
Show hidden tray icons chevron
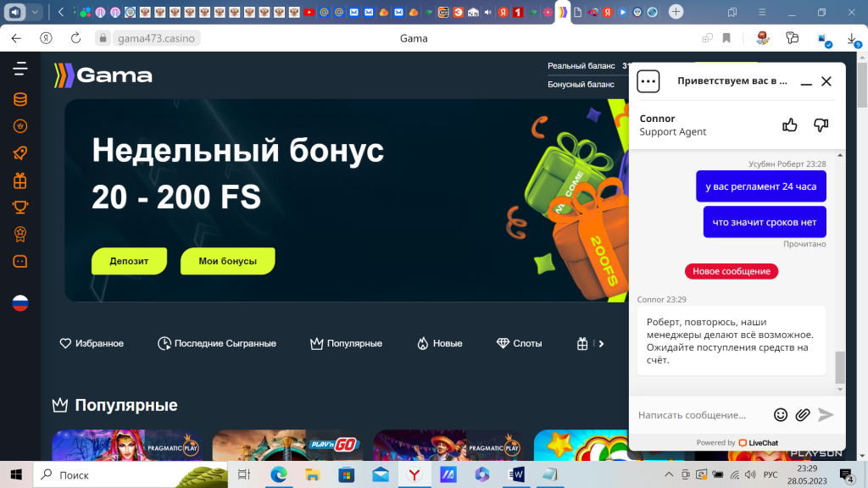[669, 474]
